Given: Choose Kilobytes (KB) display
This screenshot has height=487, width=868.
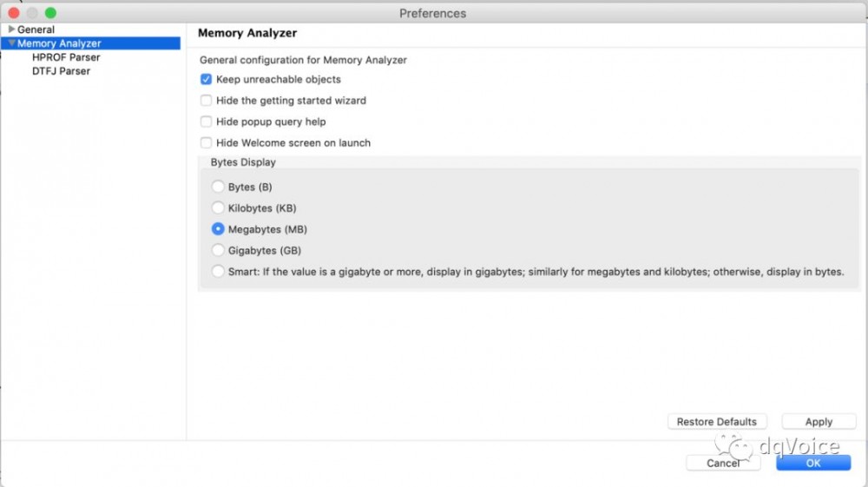Looking at the screenshot, I should (x=218, y=208).
